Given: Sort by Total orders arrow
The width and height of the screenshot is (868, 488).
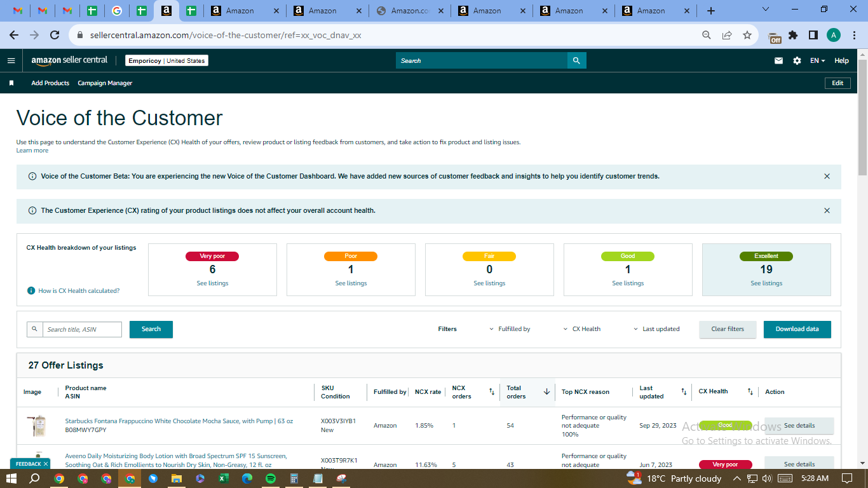Looking at the screenshot, I should click(x=546, y=392).
